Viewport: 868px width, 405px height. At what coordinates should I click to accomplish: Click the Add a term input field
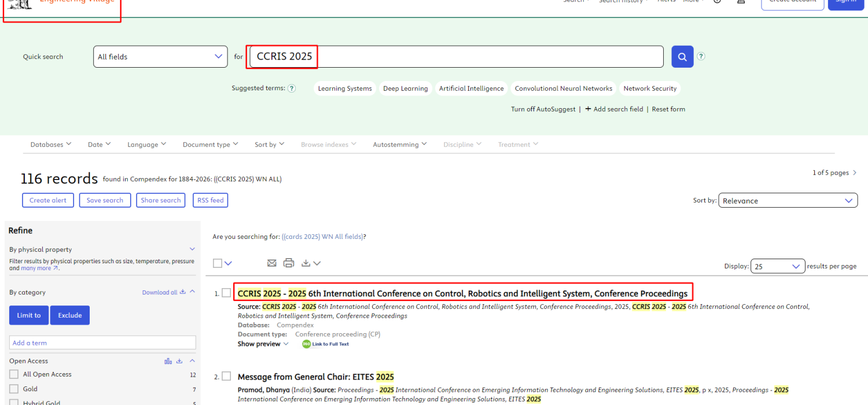click(102, 343)
